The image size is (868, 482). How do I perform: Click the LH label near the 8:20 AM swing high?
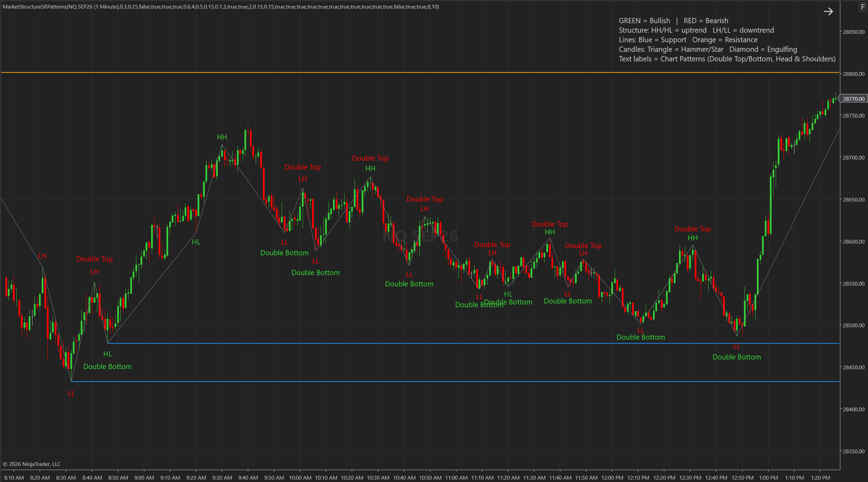(42, 256)
